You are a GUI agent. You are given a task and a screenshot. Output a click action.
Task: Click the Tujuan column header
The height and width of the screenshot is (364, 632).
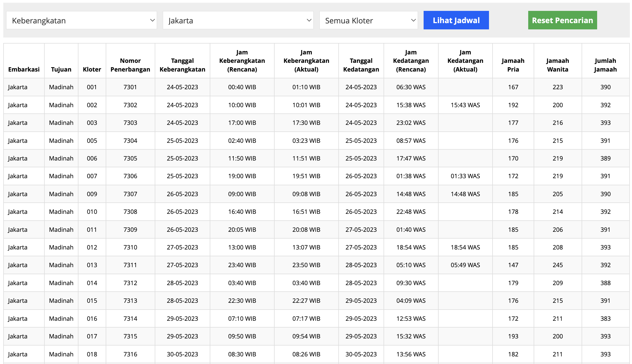[61, 69]
